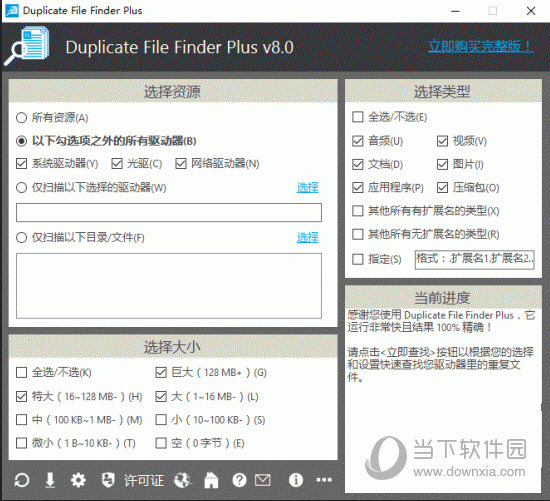
Task: Uncheck 大 (1~16 MB-) size checkbox
Action: pos(161,396)
